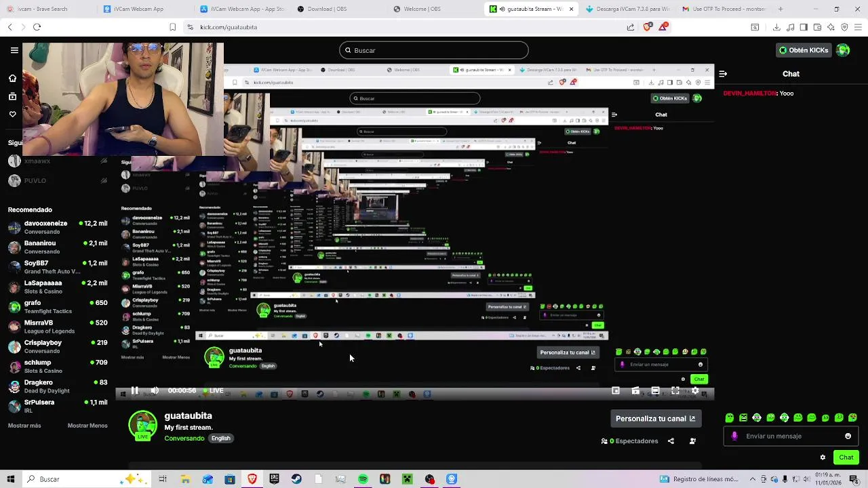Open PUVLO followed channel
Screen dimensions: 868x488
58,181
